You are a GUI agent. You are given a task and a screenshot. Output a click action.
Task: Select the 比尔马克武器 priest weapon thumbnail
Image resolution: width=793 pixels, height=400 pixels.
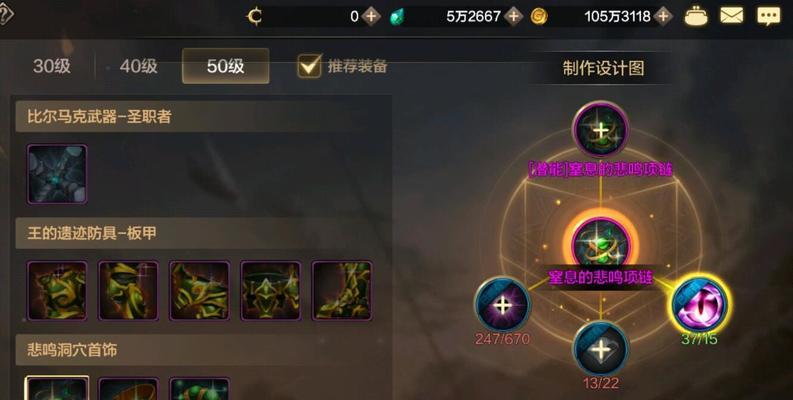(57, 174)
